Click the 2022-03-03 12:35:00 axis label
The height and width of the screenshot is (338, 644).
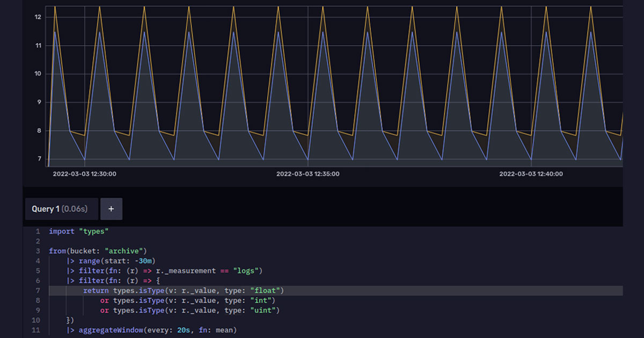pos(308,174)
